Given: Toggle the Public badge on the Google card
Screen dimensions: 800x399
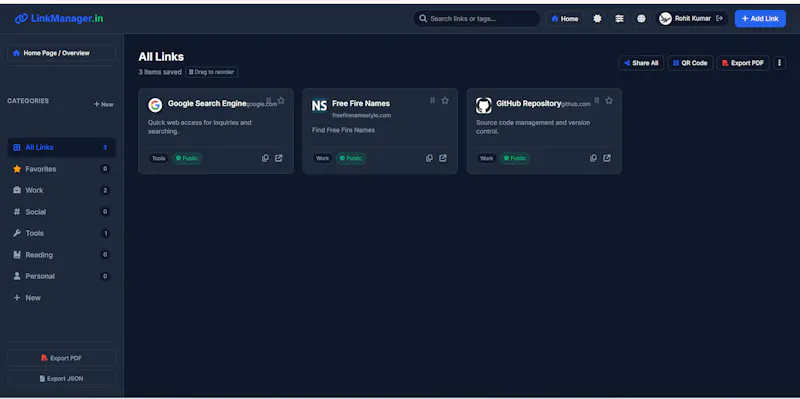Looking at the screenshot, I should pos(187,159).
